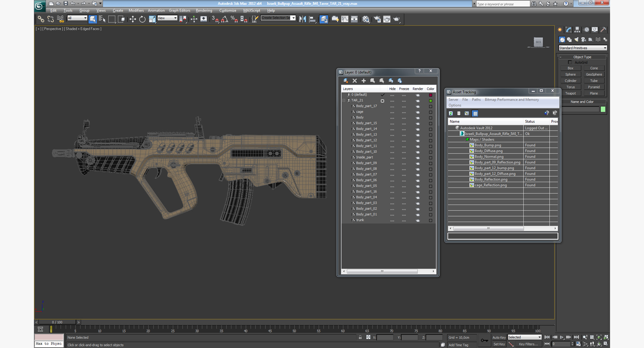Select Body_Diffuse.png in Asset Tracking
644x348 pixels.
[x=489, y=151]
